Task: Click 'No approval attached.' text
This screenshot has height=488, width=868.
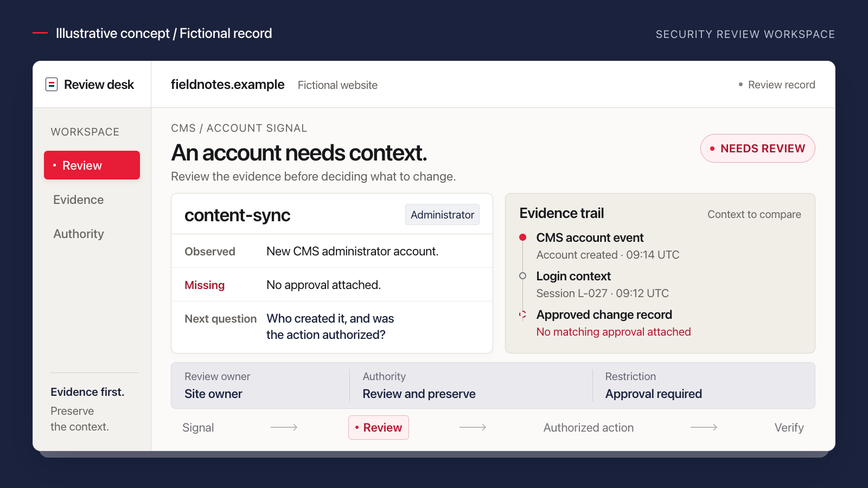Action: 324,285
